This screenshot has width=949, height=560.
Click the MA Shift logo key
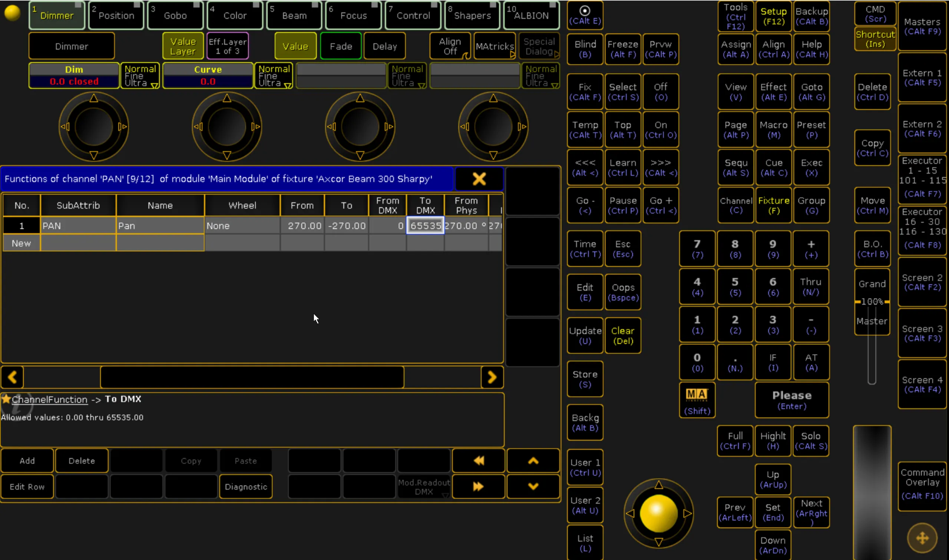click(x=697, y=400)
